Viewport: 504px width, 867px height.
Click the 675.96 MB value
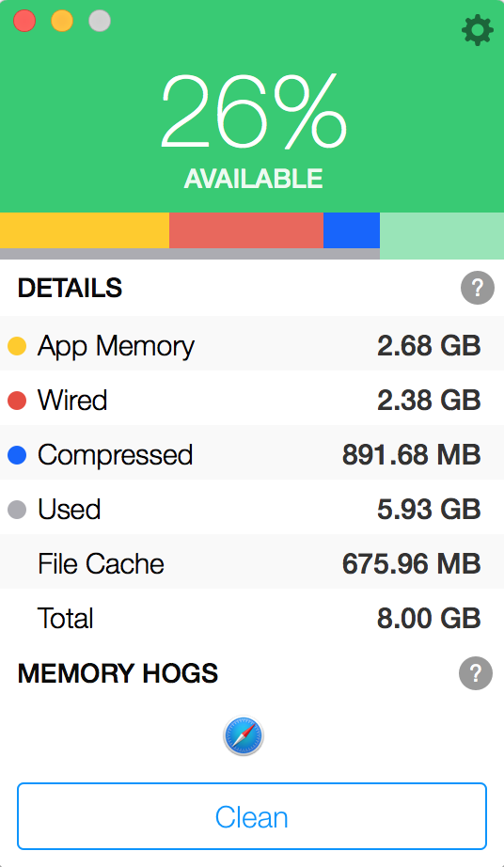[411, 564]
